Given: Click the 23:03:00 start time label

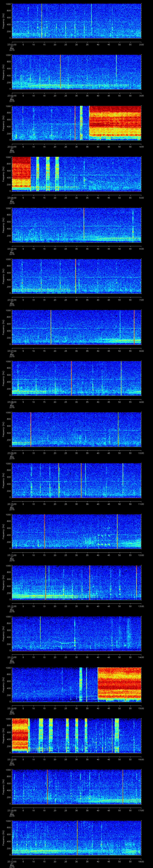Looking at the screenshot, I should coord(12,147).
